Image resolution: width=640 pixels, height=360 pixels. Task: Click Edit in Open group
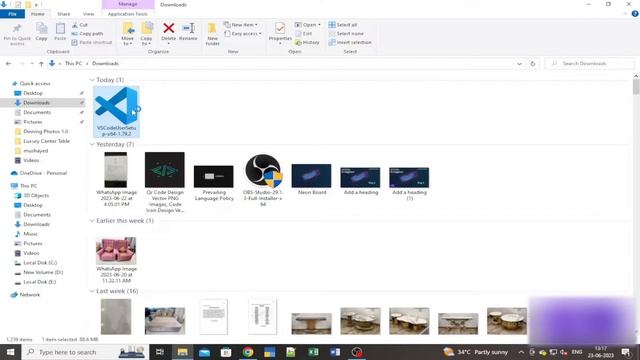click(304, 33)
